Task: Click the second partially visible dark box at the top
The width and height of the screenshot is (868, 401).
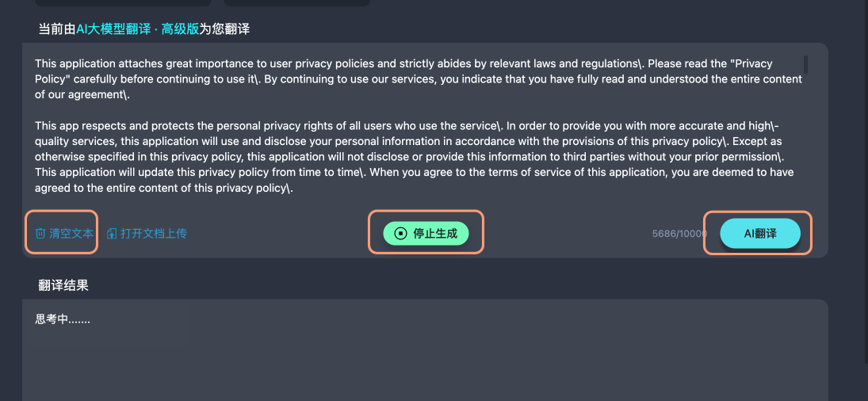Action: point(296,2)
